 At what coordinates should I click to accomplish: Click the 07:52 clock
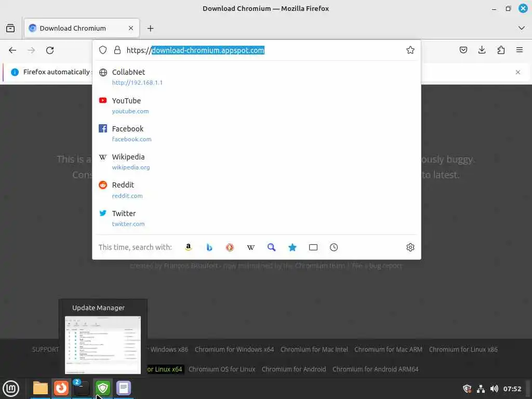tap(512, 389)
